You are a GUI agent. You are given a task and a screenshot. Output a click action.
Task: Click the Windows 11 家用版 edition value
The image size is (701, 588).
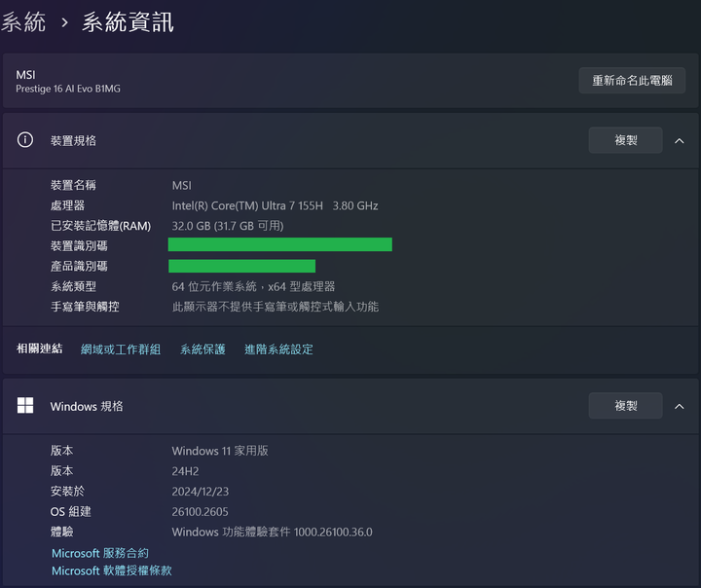pyautogui.click(x=220, y=451)
